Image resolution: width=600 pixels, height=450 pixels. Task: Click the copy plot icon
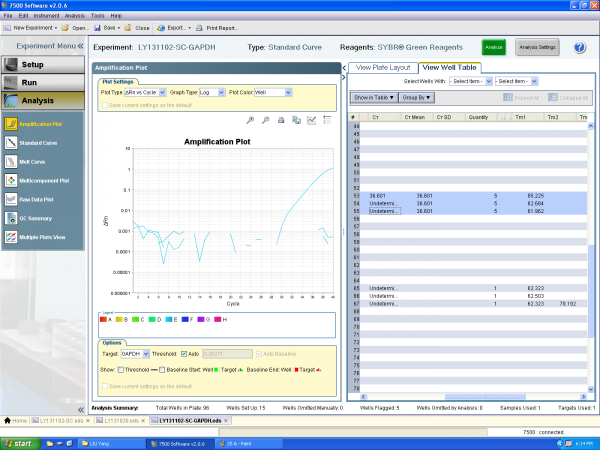296,120
